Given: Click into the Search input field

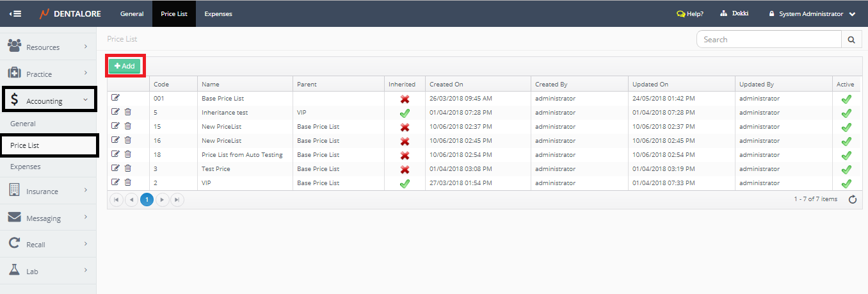Looking at the screenshot, I should pos(768,40).
